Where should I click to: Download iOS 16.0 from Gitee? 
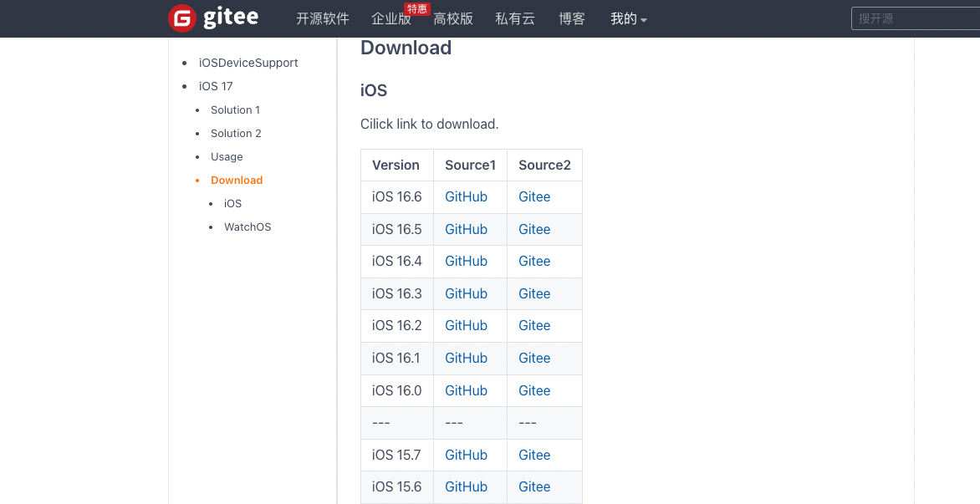(534, 390)
